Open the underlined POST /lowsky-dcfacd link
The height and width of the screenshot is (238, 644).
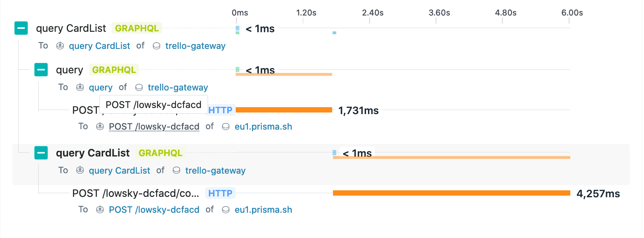pos(154,126)
